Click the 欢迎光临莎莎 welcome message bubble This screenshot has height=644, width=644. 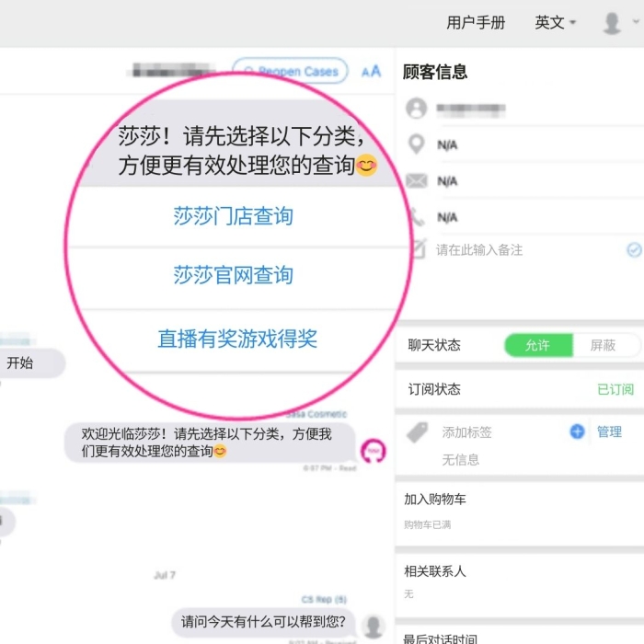tap(210, 443)
